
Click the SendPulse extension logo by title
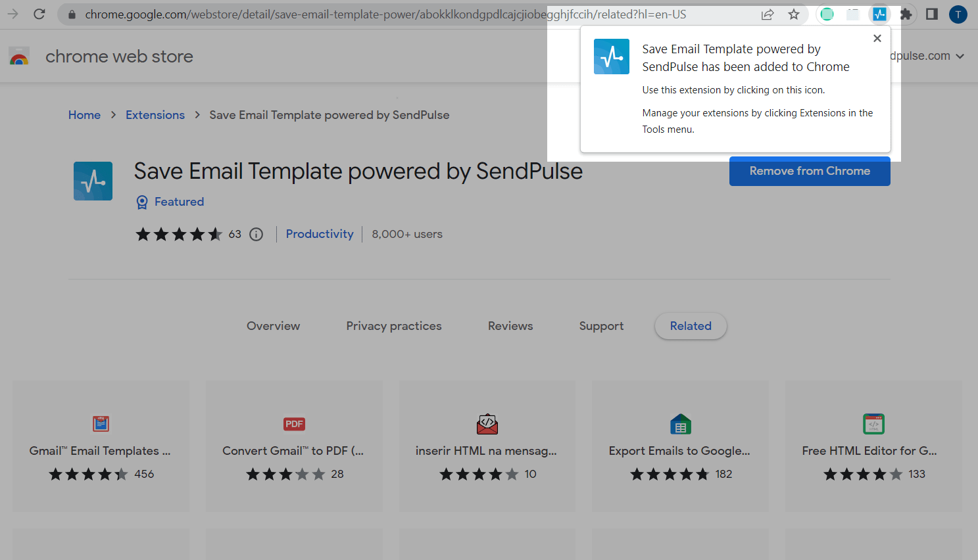point(93,181)
